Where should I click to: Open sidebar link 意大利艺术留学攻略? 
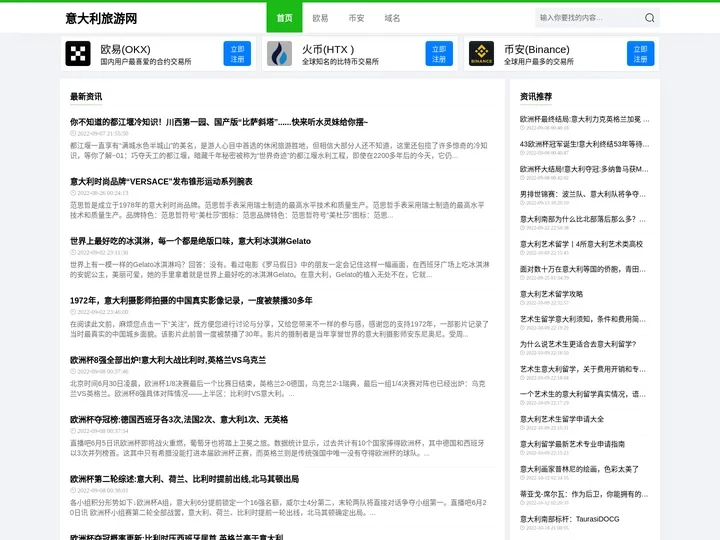tap(551, 294)
